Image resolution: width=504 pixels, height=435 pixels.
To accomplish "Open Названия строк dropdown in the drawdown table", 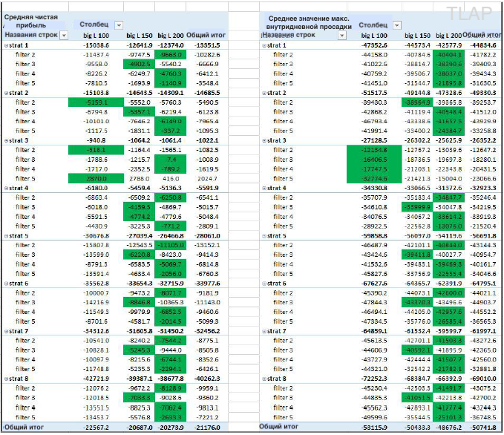I will pos(342,36).
